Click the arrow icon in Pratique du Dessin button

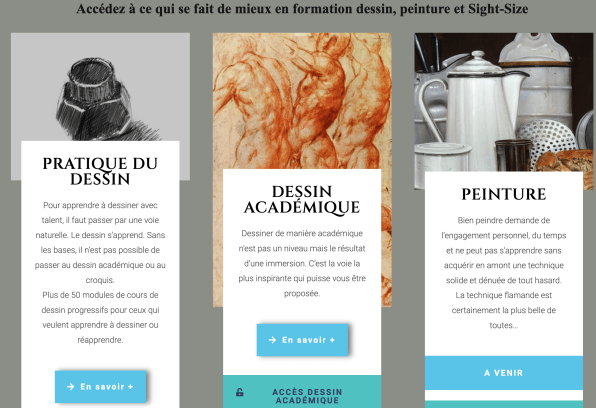(x=70, y=387)
